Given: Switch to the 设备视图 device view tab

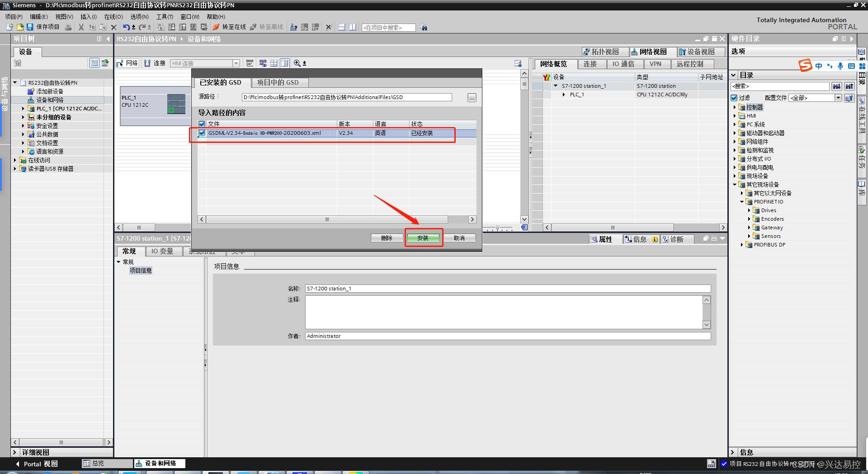Looking at the screenshot, I should (701, 52).
